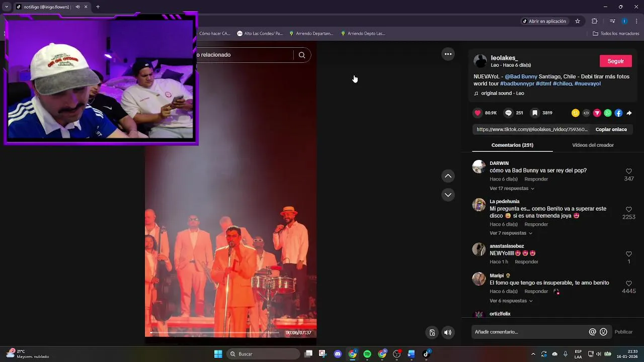Image resolution: width=644 pixels, height=362 pixels.
Task: Send to friends via the pink arrow icon
Action: [597, 113]
